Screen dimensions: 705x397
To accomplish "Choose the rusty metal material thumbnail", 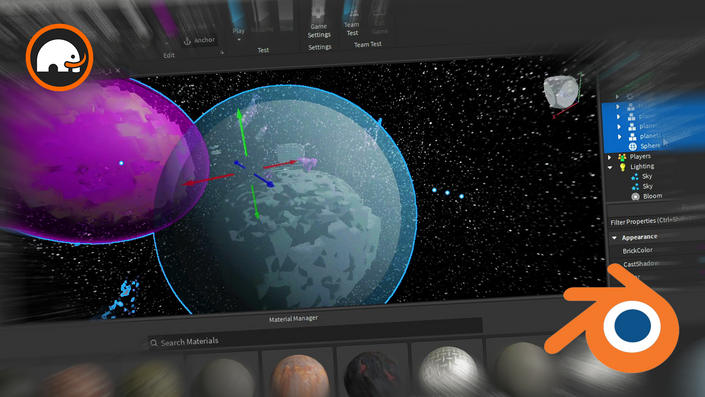I will 299,376.
